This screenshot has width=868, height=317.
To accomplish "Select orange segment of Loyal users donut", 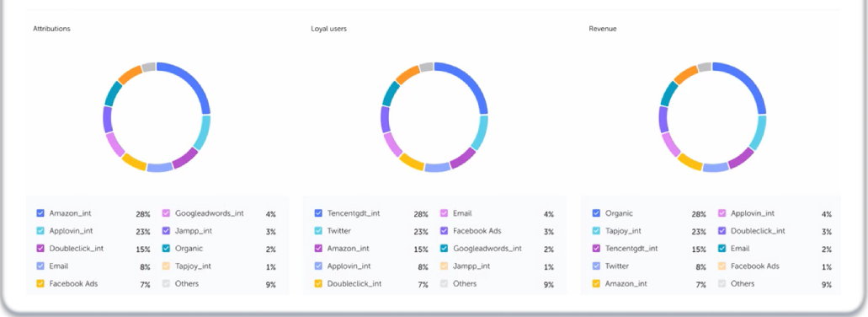I will 407,74.
